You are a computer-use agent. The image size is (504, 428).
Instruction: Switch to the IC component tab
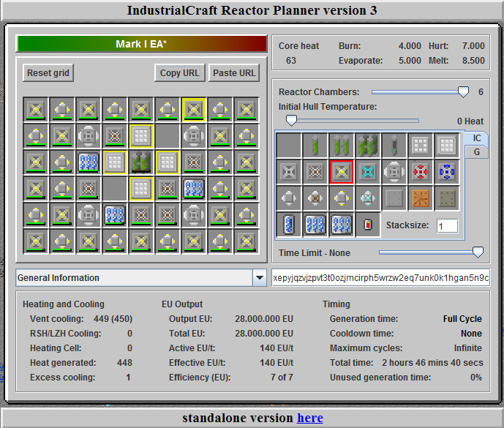[x=477, y=138]
